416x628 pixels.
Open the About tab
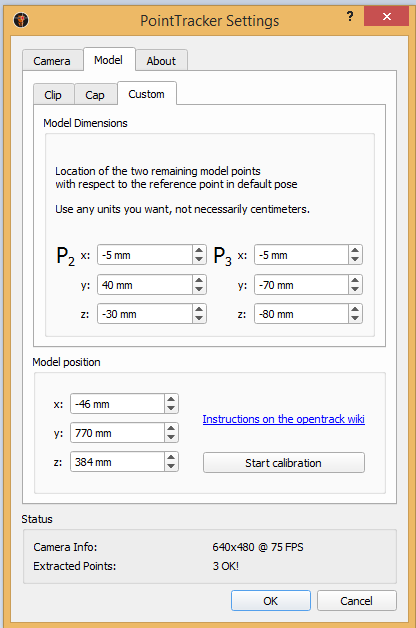[x=161, y=60]
